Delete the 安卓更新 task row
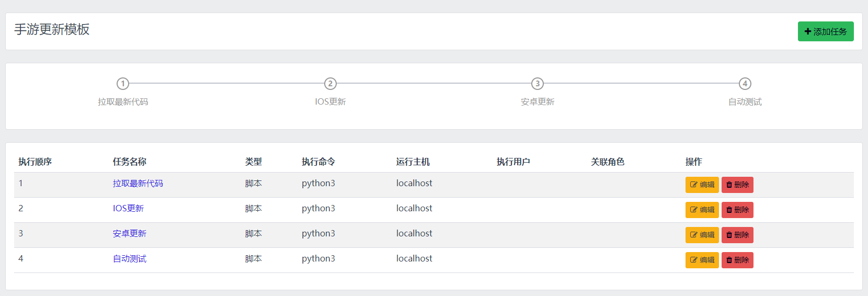 (x=737, y=235)
